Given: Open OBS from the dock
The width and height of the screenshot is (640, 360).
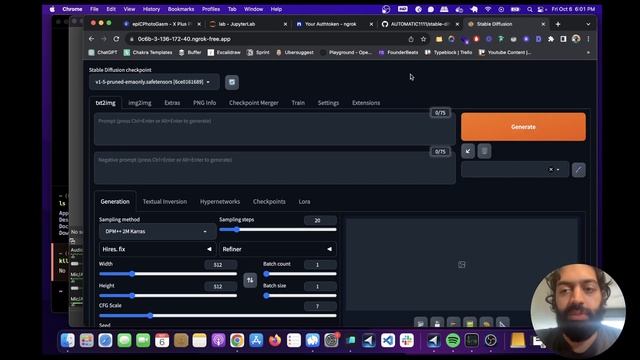Looking at the screenshot, I should point(491,340).
